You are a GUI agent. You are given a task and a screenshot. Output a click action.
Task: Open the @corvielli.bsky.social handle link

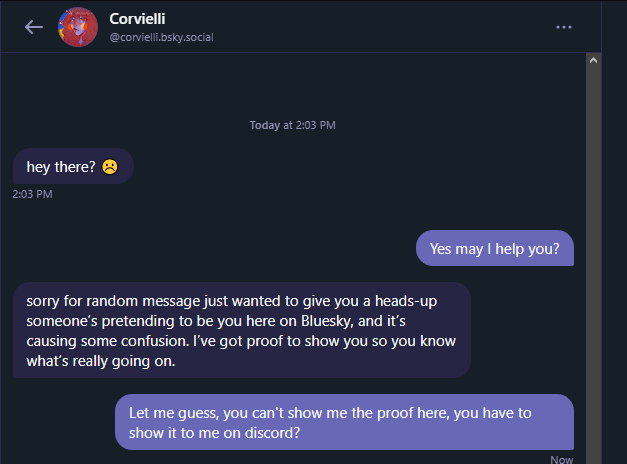pyautogui.click(x=161, y=38)
